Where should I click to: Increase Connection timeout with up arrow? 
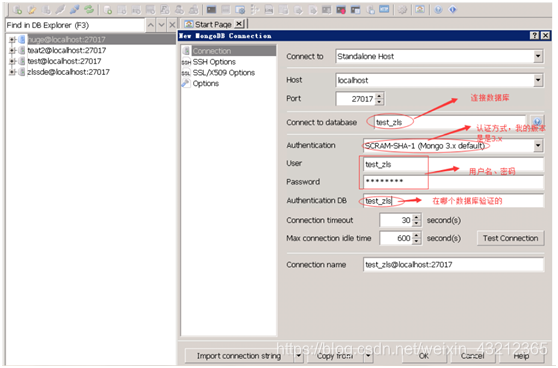click(416, 217)
